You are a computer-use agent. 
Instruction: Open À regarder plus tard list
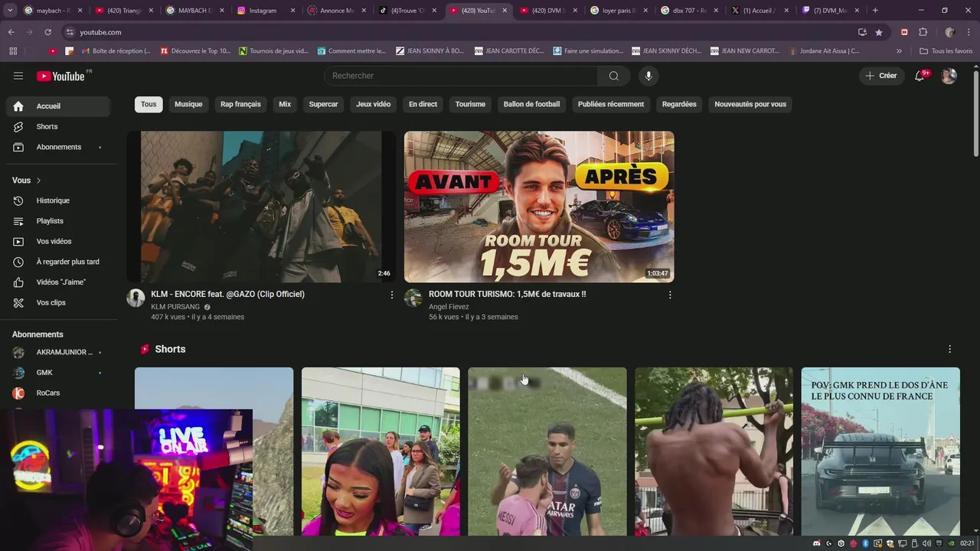tap(58, 262)
